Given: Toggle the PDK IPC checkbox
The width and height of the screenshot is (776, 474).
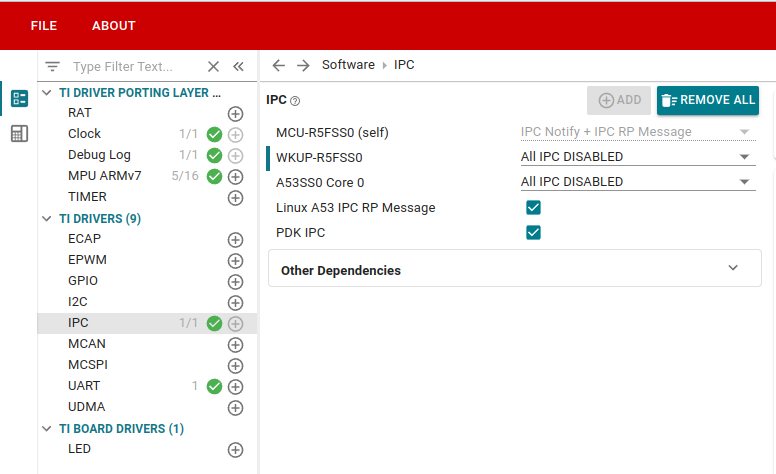Looking at the screenshot, I should coord(533,233).
